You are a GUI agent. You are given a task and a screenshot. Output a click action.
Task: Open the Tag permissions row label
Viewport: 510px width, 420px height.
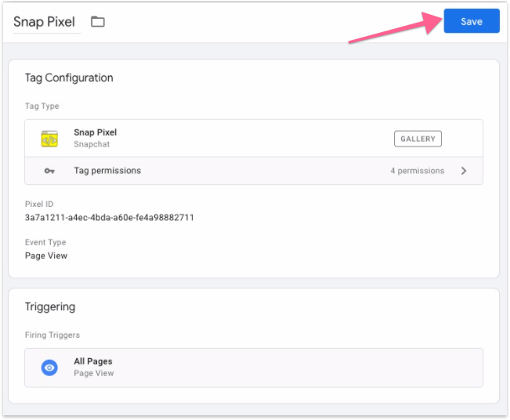pyautogui.click(x=107, y=171)
